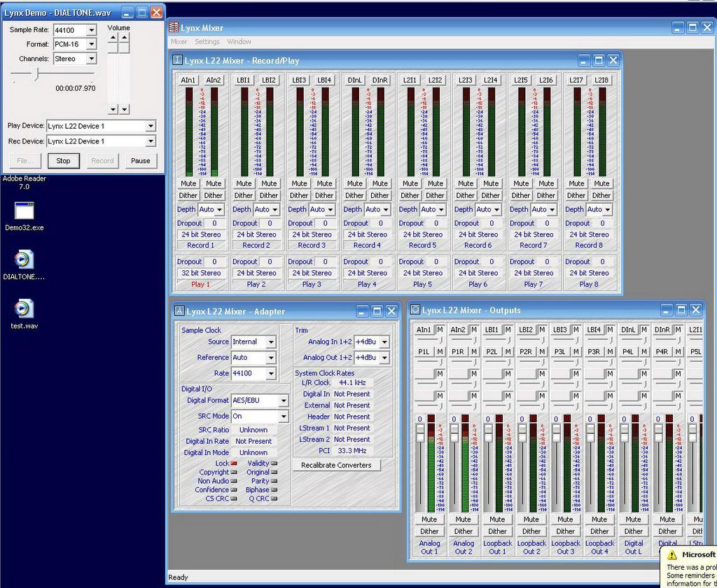Click the Pause button in Lynx Demo
The image size is (717, 588).
tap(140, 161)
